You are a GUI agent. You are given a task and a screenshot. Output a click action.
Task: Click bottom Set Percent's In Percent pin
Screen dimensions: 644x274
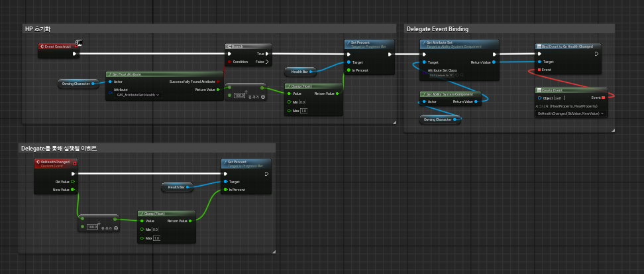coord(225,190)
